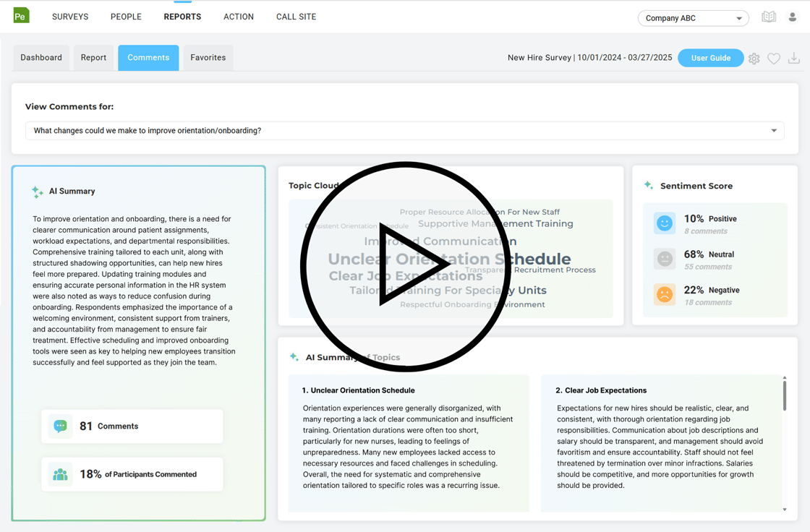The width and height of the screenshot is (810, 532).
Task: Click the comments speech bubble icon
Action: (x=61, y=426)
